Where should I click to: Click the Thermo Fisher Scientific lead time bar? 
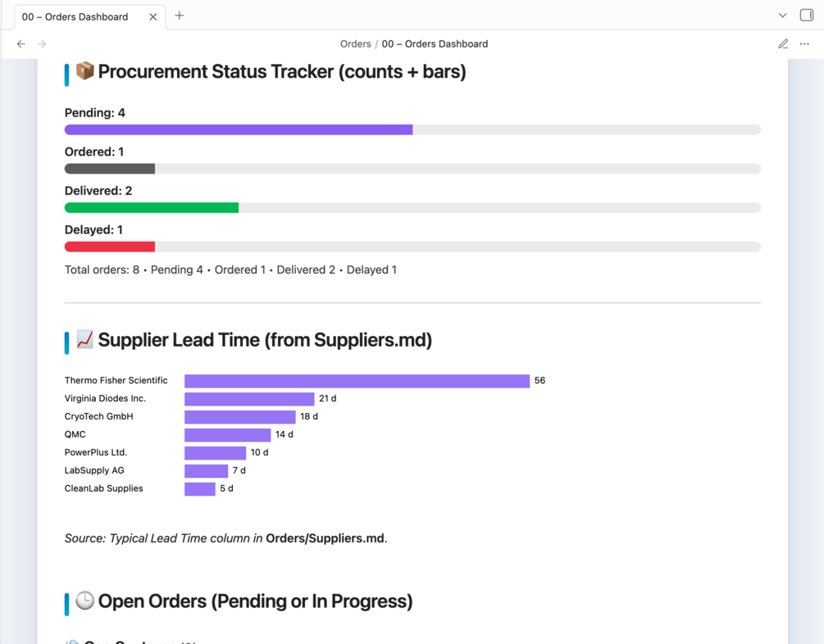[357, 381]
